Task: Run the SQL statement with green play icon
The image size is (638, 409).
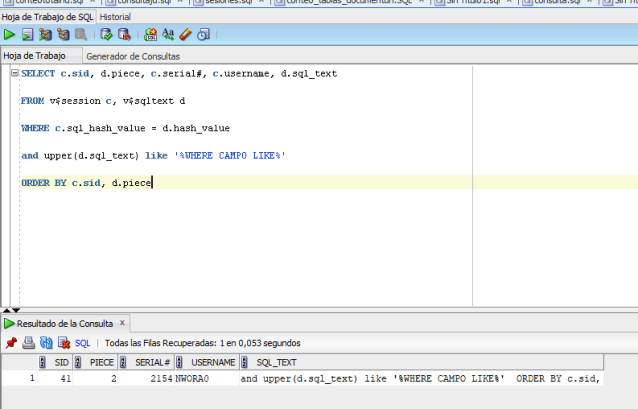Action: [x=9, y=34]
